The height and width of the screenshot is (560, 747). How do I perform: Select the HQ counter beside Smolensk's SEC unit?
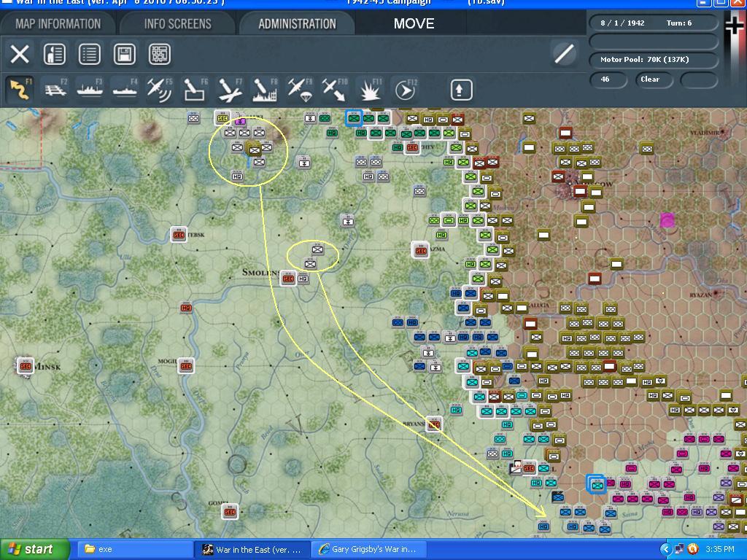click(303, 279)
